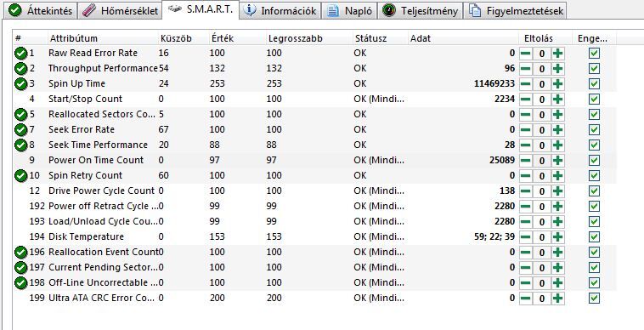This screenshot has height=330, width=644.
Task: Open the Figyelmeztetések tab
Action: 515,11
